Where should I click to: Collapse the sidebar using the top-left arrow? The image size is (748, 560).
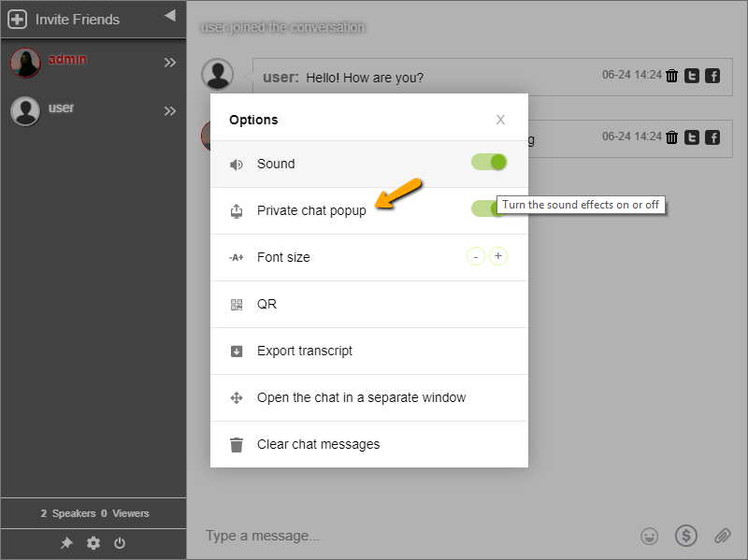tap(169, 15)
